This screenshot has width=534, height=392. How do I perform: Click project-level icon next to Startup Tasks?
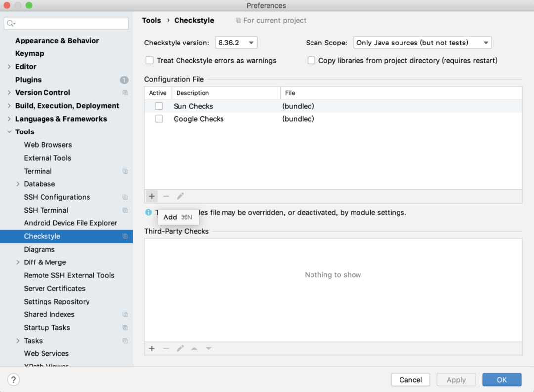pyautogui.click(x=125, y=328)
